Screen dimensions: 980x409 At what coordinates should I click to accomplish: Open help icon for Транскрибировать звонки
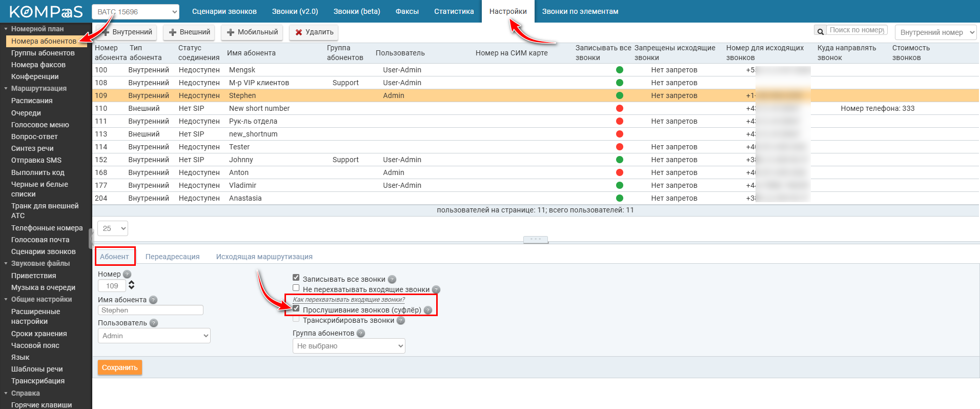click(401, 321)
